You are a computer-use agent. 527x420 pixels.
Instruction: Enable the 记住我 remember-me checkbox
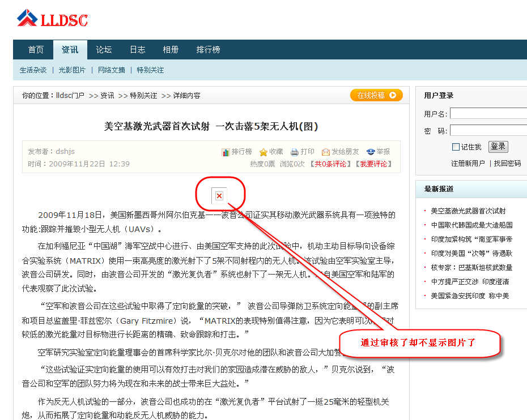pyautogui.click(x=456, y=147)
